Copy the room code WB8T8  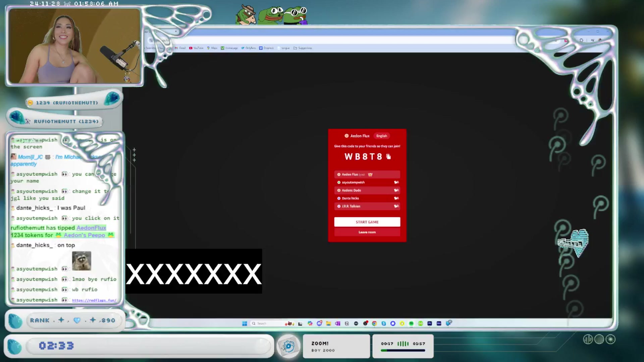[388, 157]
